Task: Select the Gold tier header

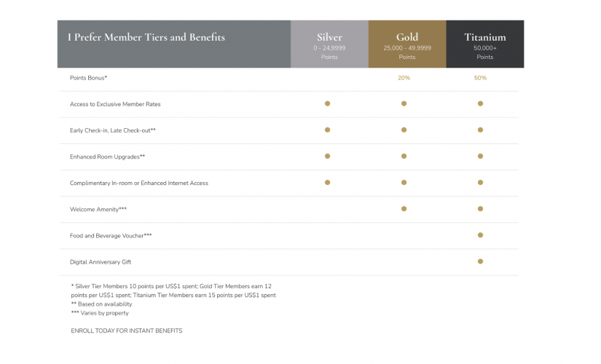Action: click(407, 44)
